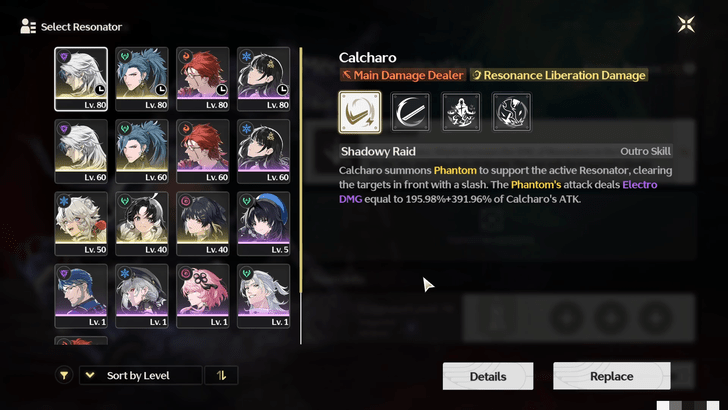Click the Resonance Liberation Damage tag
Screen dimensions: 728x410
(x=559, y=75)
